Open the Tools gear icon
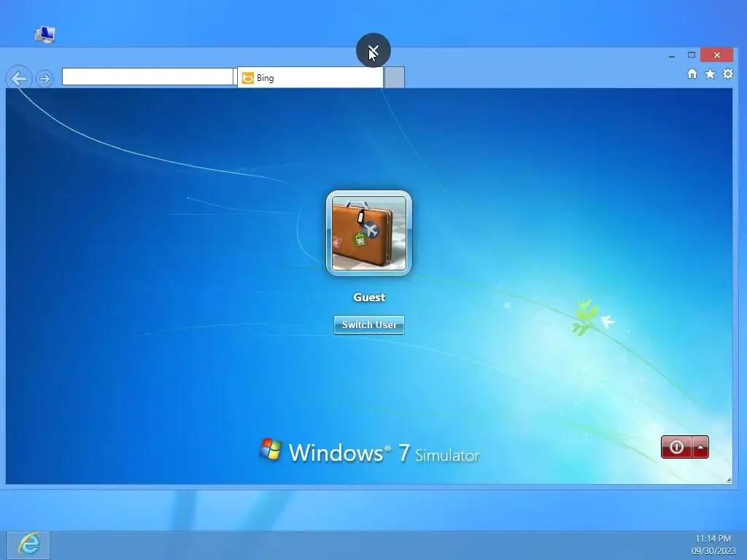Screen dimensions: 747x560 727,74
